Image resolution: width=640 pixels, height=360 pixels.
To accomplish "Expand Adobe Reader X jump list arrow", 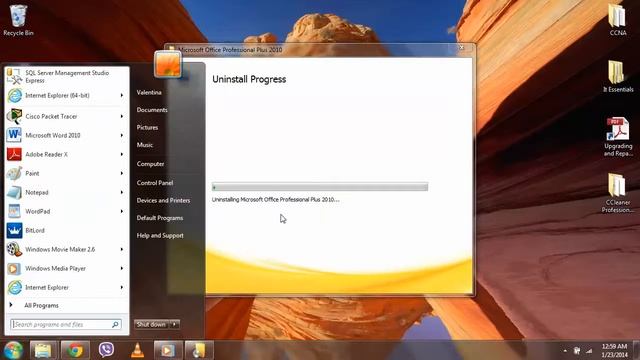I will click(x=122, y=154).
